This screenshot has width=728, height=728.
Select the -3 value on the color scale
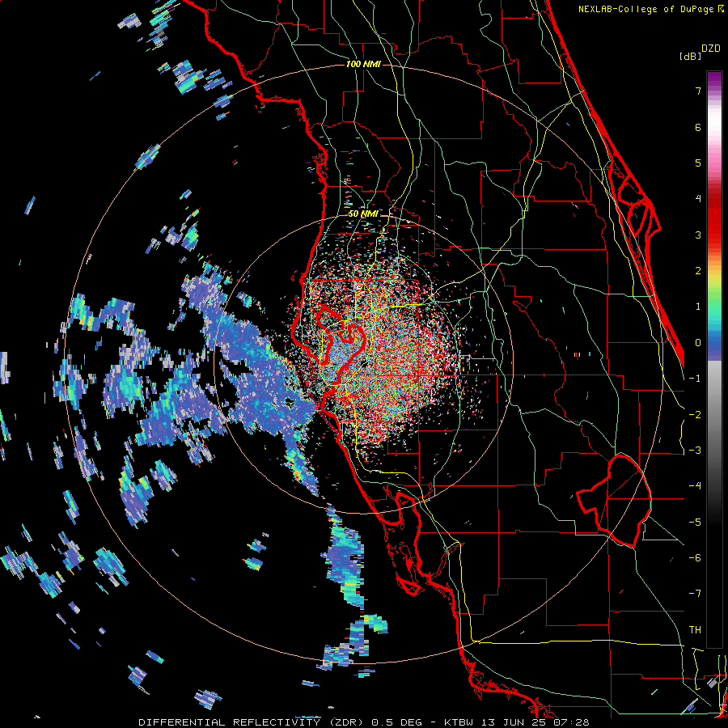click(695, 451)
